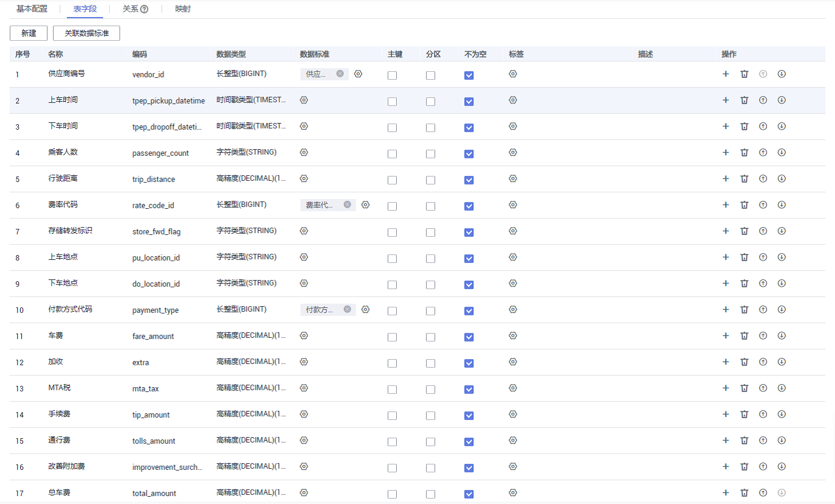
Task: Uncheck not-null for 行驶距离
Action: [x=469, y=180]
